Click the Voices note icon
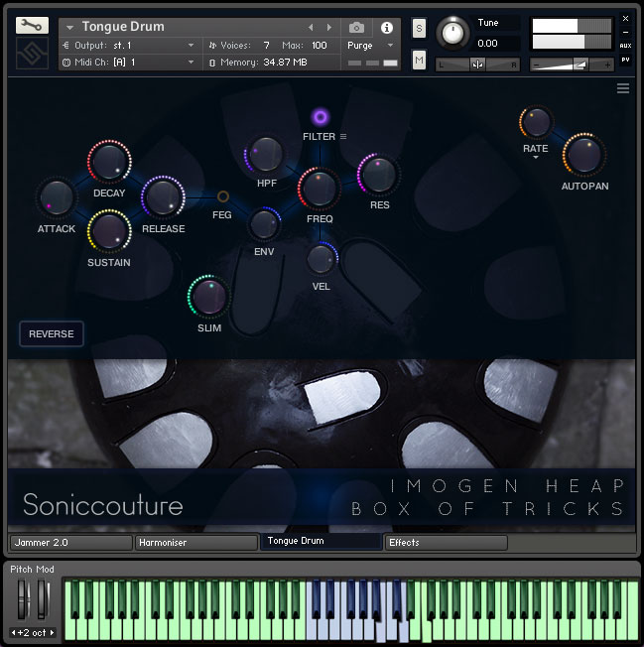 click(212, 45)
